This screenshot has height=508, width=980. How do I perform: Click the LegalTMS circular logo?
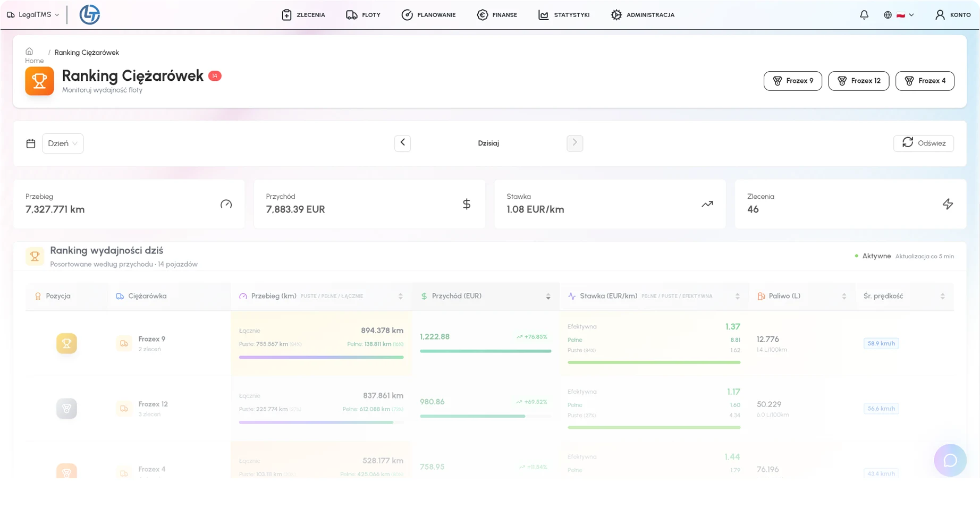coord(89,15)
